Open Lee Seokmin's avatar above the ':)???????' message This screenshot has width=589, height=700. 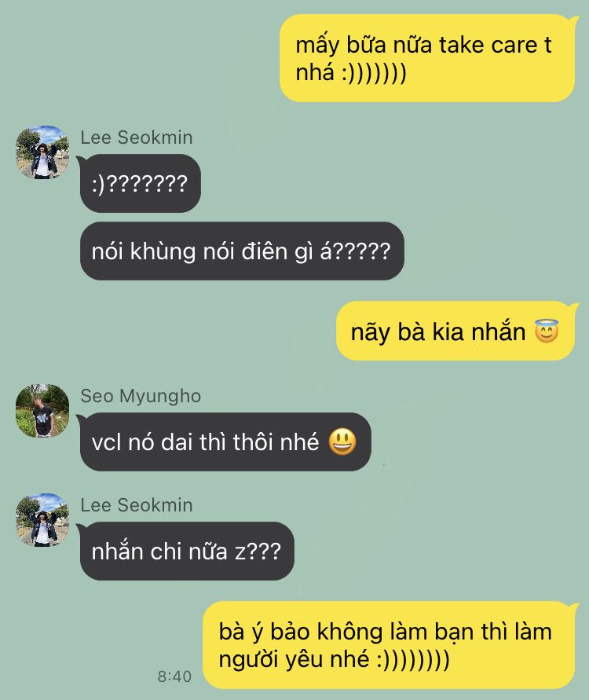(42, 152)
